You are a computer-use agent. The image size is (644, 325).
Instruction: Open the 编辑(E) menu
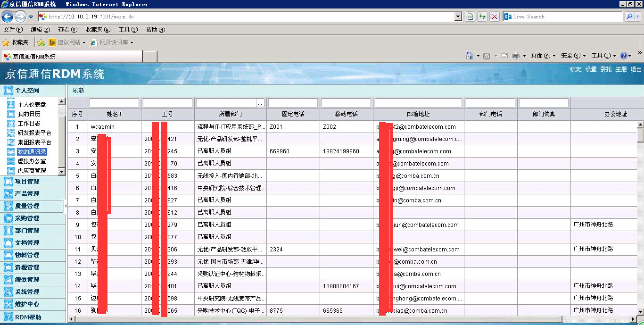pos(40,30)
